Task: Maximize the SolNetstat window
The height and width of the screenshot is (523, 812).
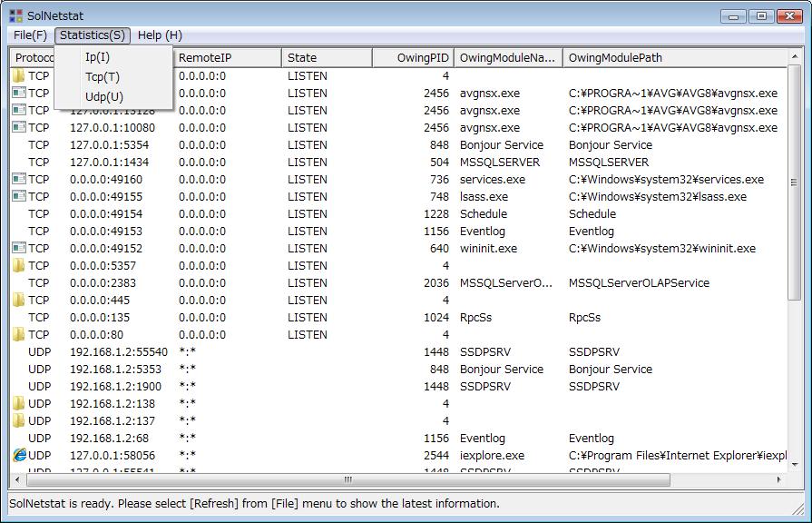Action: [761, 16]
